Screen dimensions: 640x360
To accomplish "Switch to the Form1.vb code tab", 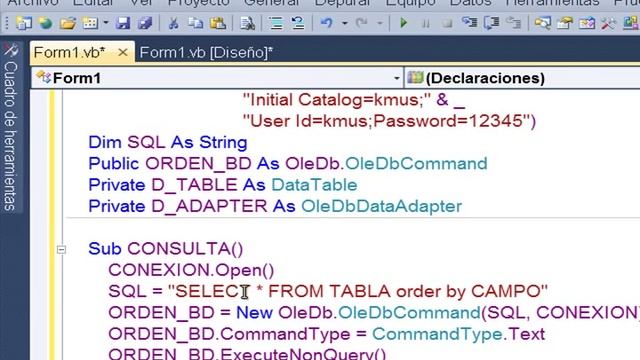I will pyautogui.click(x=69, y=52).
